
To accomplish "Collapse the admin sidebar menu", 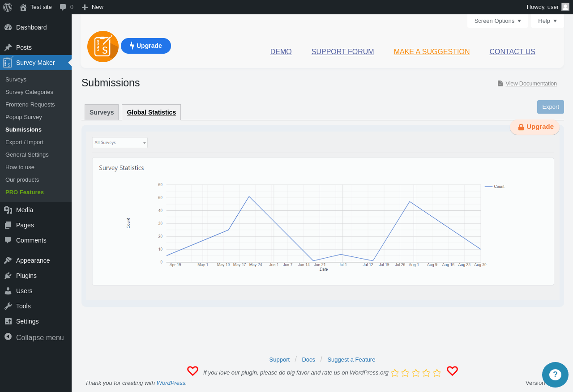I will [34, 337].
